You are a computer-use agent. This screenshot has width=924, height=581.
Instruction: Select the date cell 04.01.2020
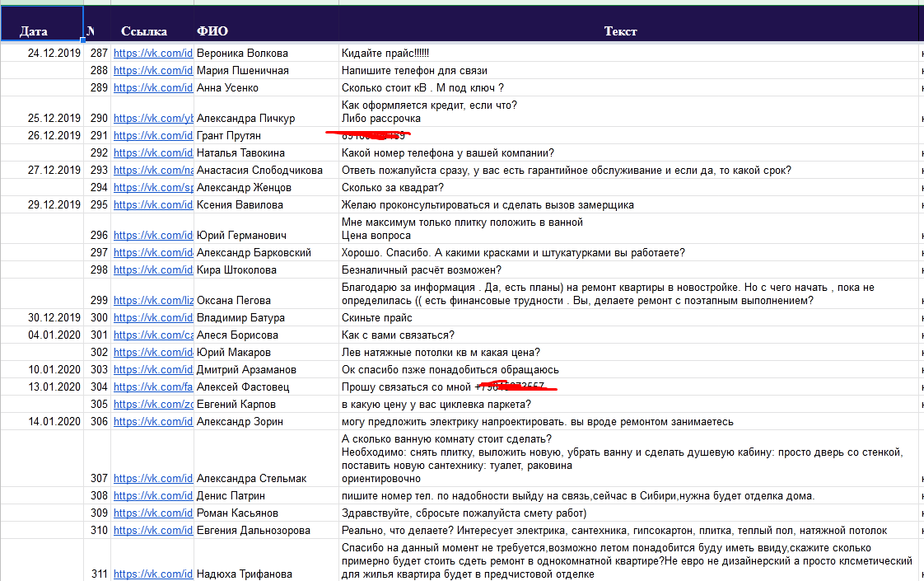42,335
